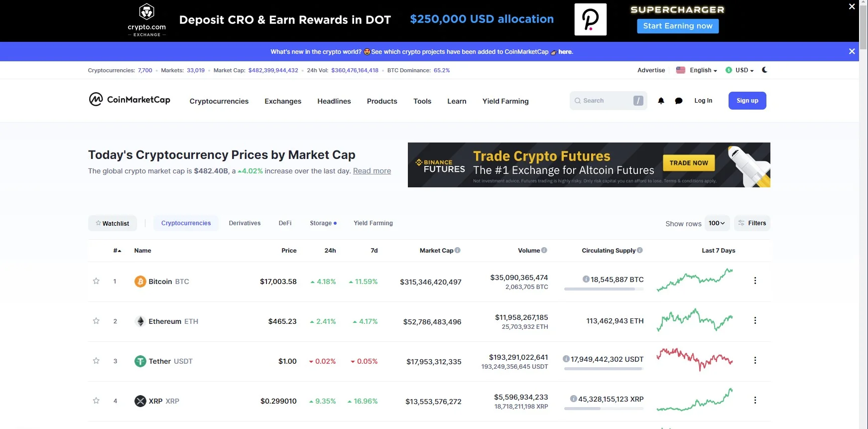Click info icon beside Tether circulating supply
This screenshot has height=429, width=868.
[566, 359]
